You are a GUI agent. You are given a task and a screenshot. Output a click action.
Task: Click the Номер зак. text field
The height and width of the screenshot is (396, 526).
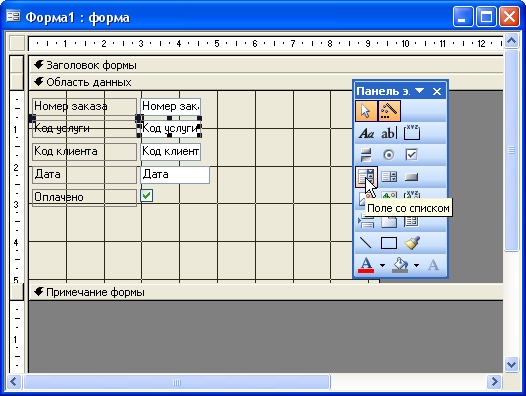(171, 106)
